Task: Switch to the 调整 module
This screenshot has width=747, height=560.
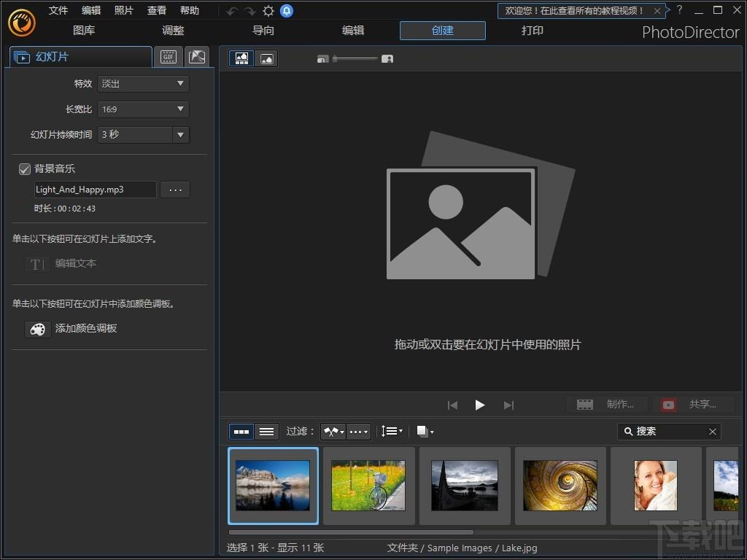Action: (x=173, y=31)
